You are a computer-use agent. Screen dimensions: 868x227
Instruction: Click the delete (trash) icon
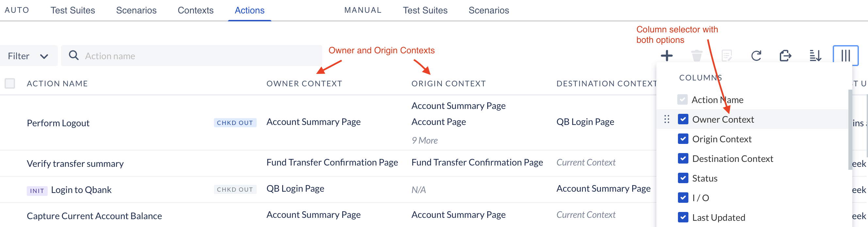point(697,56)
